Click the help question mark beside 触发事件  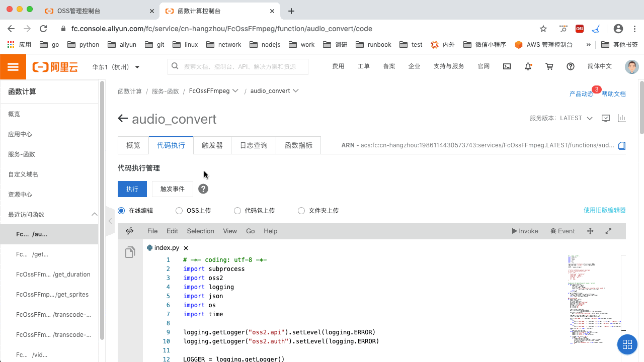click(203, 189)
